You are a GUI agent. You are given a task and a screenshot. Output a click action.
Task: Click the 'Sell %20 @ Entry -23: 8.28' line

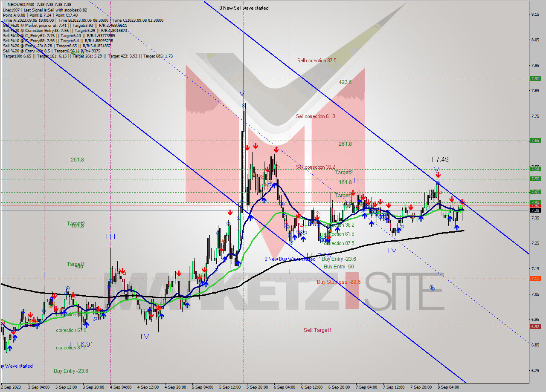coord(57,46)
